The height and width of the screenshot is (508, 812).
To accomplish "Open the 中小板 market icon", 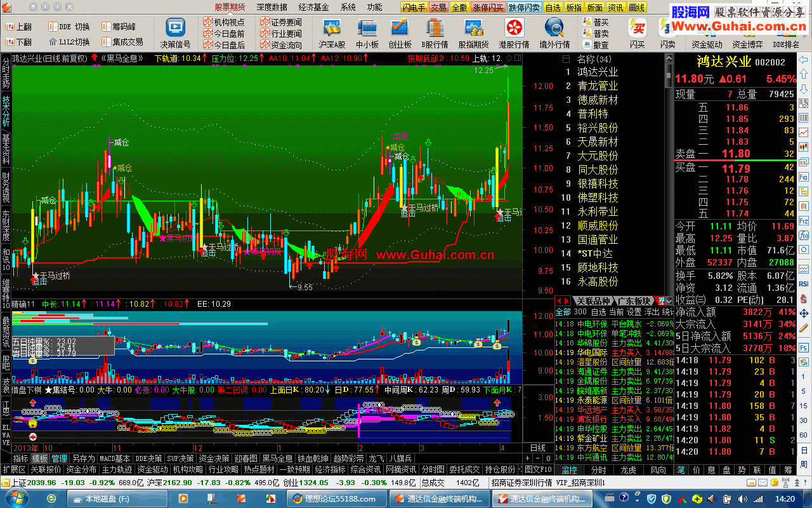I will click(x=367, y=33).
